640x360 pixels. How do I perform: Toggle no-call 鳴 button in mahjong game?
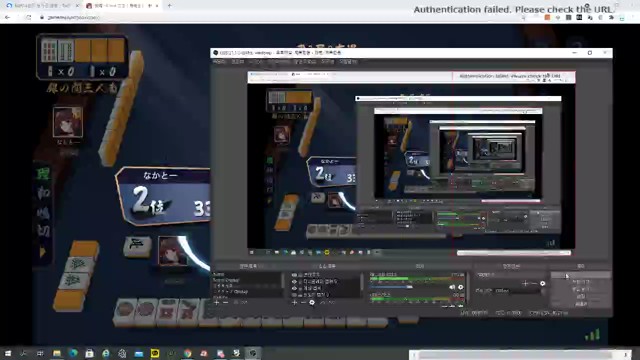click(x=44, y=212)
